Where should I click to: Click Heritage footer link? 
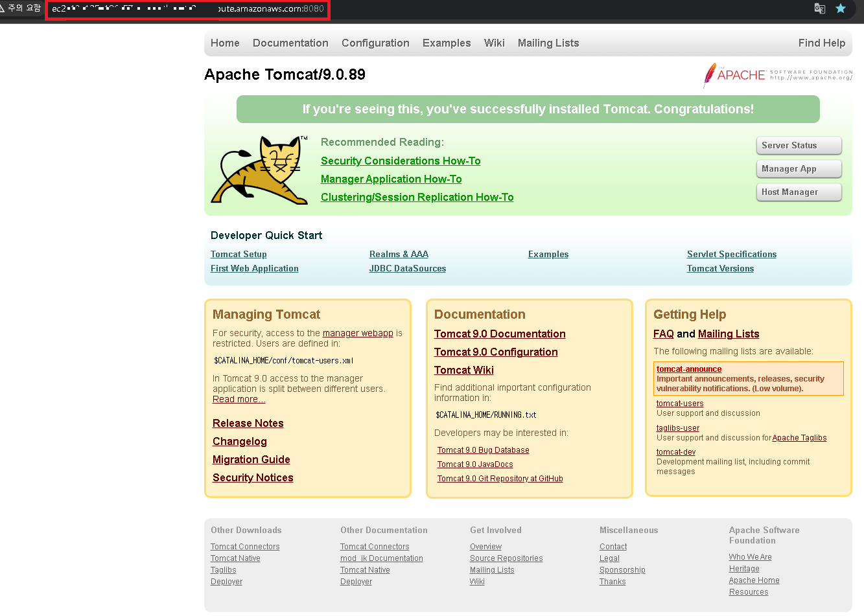(x=744, y=569)
